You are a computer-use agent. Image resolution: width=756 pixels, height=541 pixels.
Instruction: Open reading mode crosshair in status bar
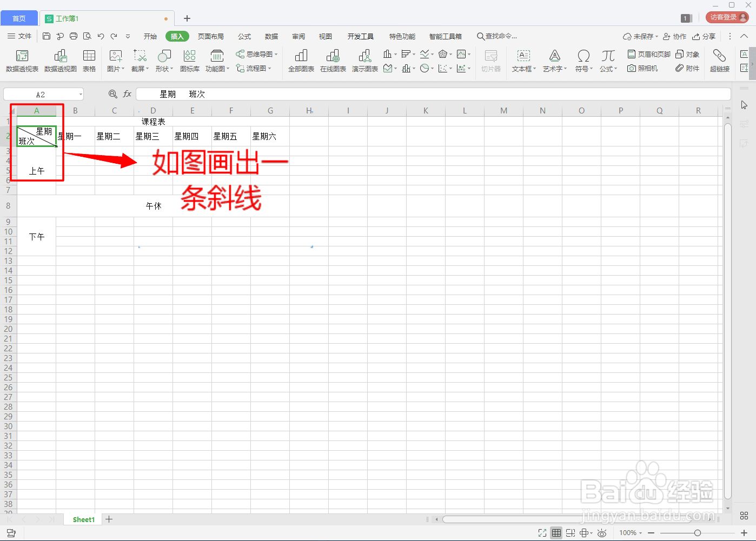click(x=585, y=533)
